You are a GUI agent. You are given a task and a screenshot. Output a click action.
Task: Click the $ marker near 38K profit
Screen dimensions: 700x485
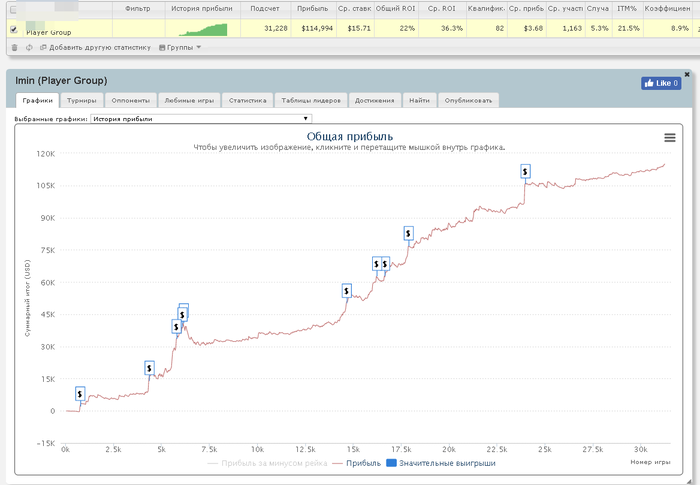pyautogui.click(x=176, y=327)
